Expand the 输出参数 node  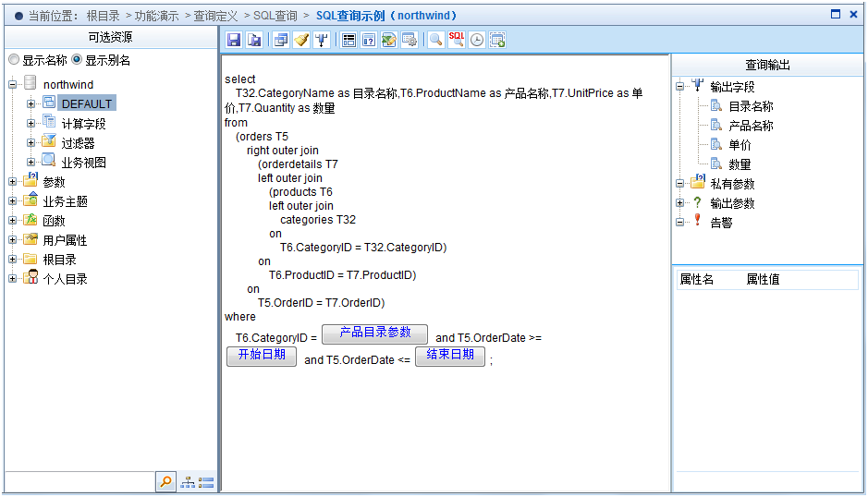(x=679, y=203)
